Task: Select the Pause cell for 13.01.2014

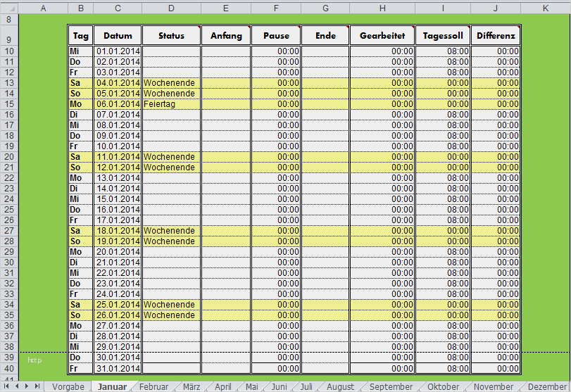Action: click(x=276, y=177)
